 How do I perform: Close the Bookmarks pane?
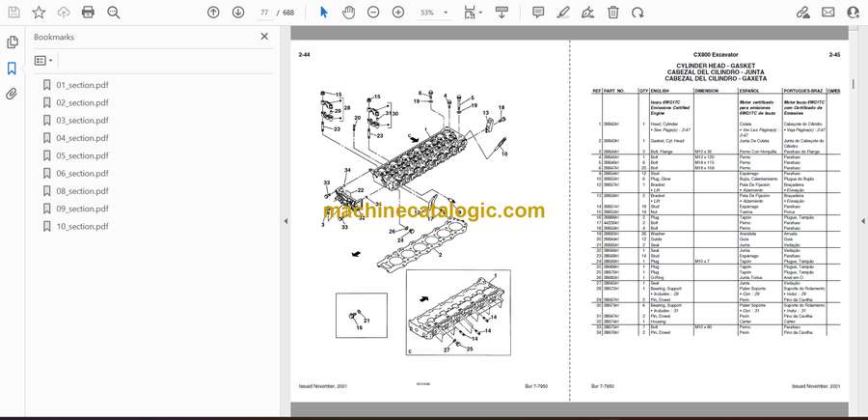tap(264, 37)
